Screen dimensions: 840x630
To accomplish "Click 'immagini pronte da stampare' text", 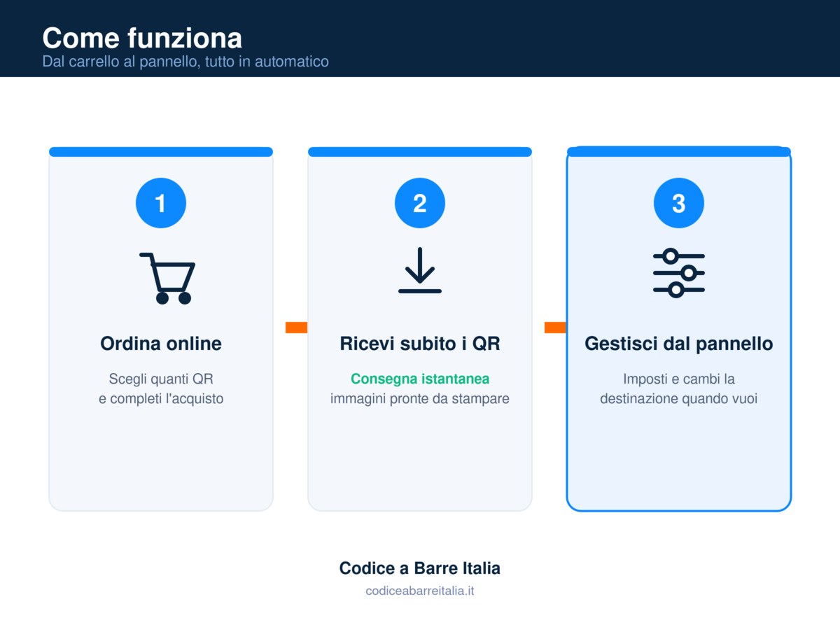I will coord(420,399).
